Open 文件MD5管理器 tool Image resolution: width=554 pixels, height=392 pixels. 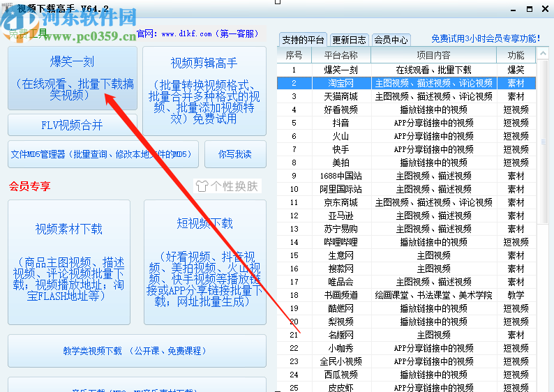click(x=103, y=154)
